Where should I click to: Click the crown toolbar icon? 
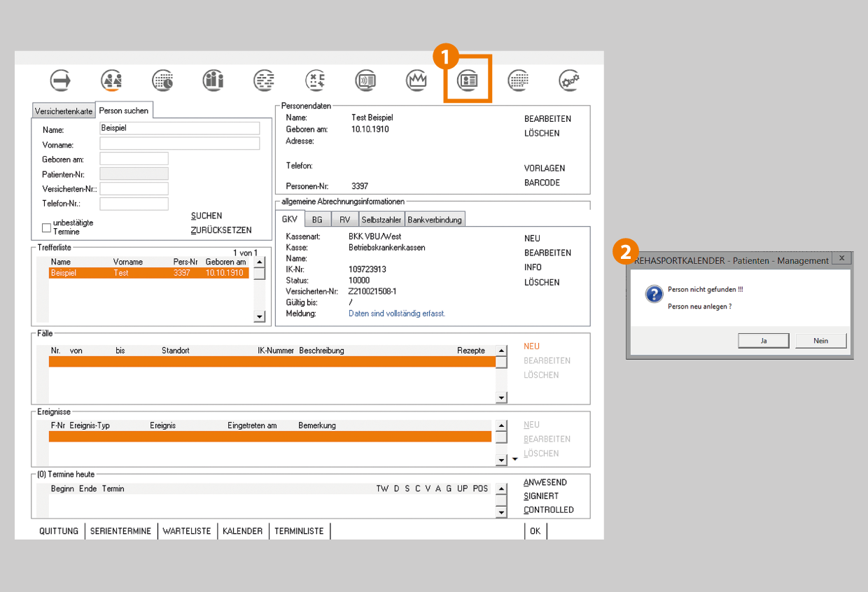pyautogui.click(x=416, y=80)
